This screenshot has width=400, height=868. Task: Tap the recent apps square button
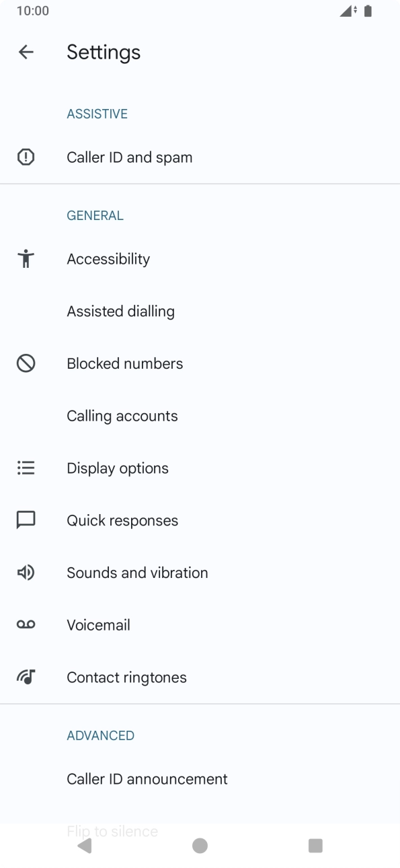pyautogui.click(x=315, y=846)
